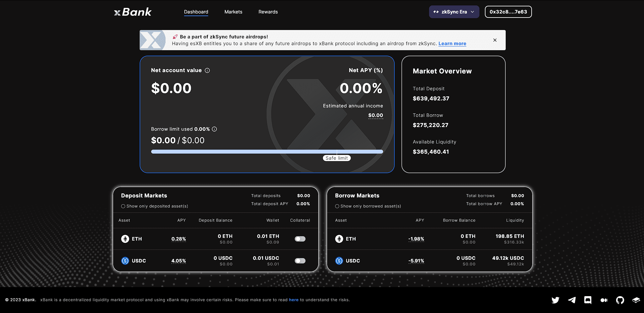Image resolution: width=644 pixels, height=313 pixels.
Task: Click the Market Overview heading
Action: [442, 71]
